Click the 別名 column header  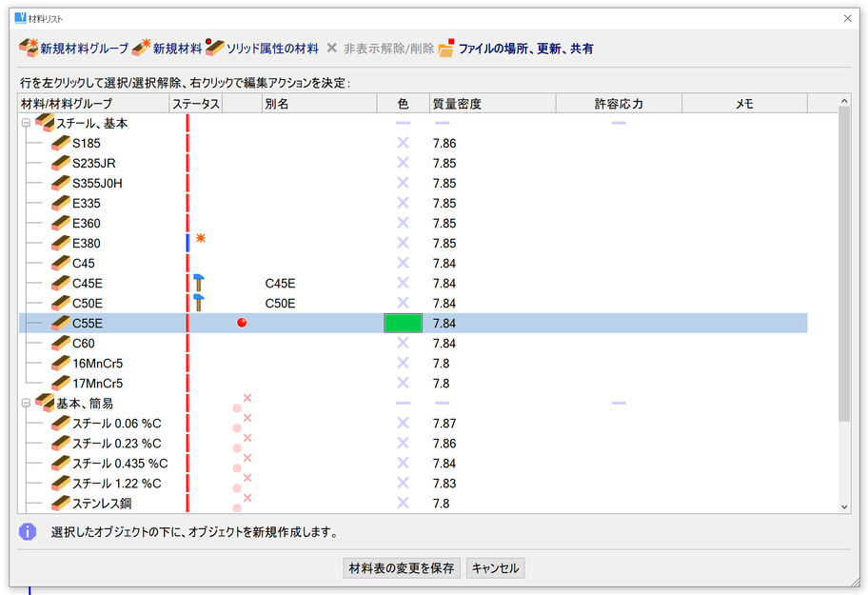point(277,103)
